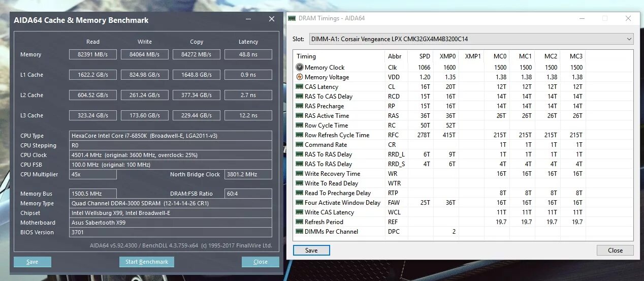Viewport: 644px width, 281px height.
Task: Click the Memory Voltage lightning icon
Action: click(300, 77)
